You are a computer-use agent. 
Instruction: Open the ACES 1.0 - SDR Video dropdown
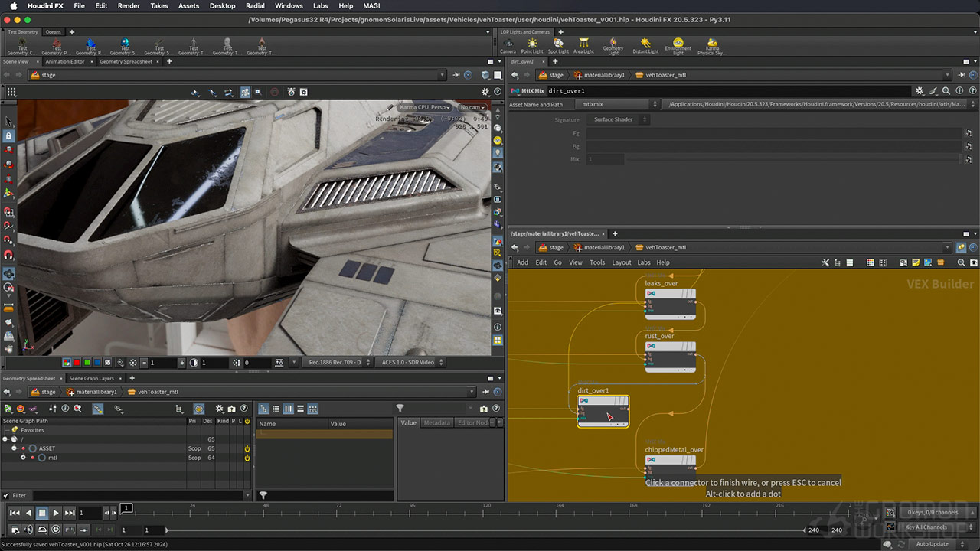[x=407, y=362]
